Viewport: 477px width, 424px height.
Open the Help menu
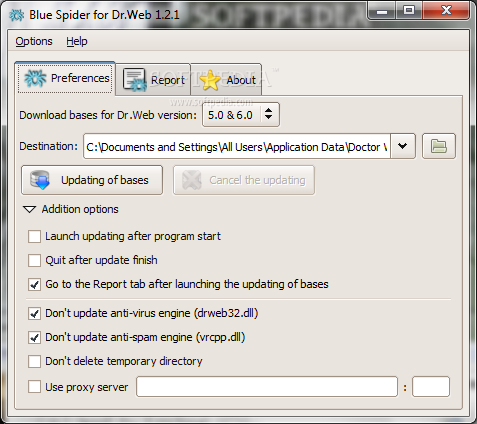click(77, 41)
